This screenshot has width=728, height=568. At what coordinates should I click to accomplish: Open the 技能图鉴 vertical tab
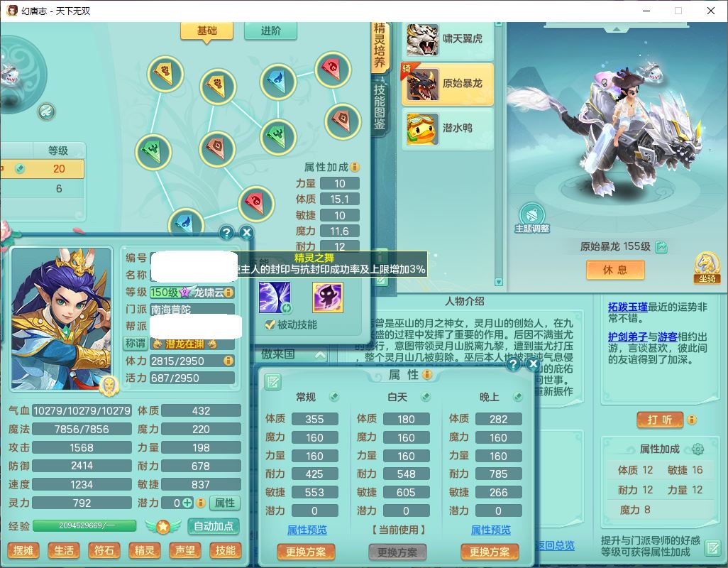click(380, 109)
